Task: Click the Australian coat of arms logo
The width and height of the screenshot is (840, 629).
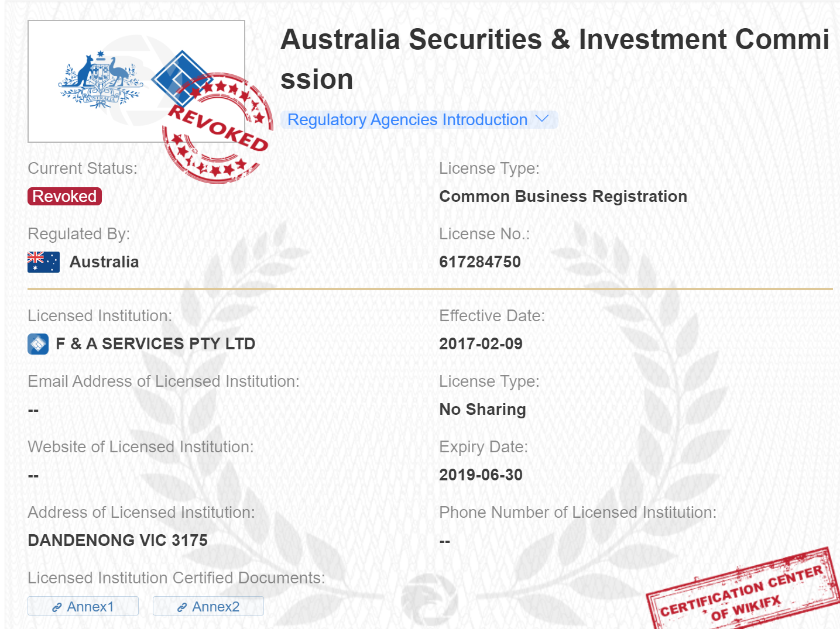Action: click(x=101, y=80)
